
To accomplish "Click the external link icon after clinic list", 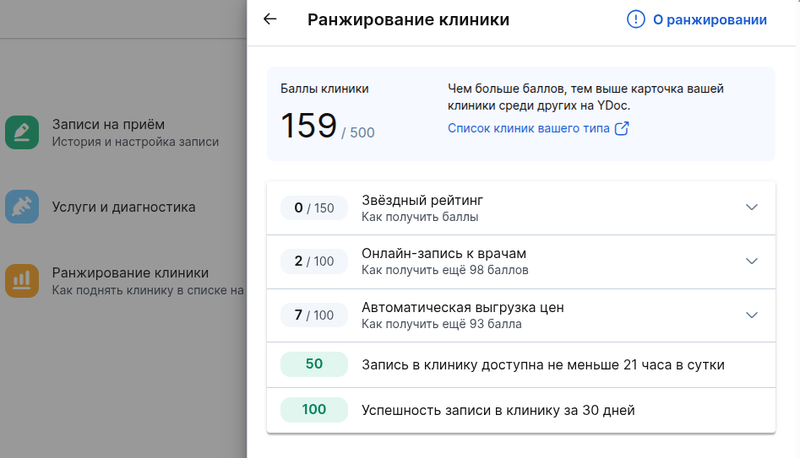I will tap(622, 129).
